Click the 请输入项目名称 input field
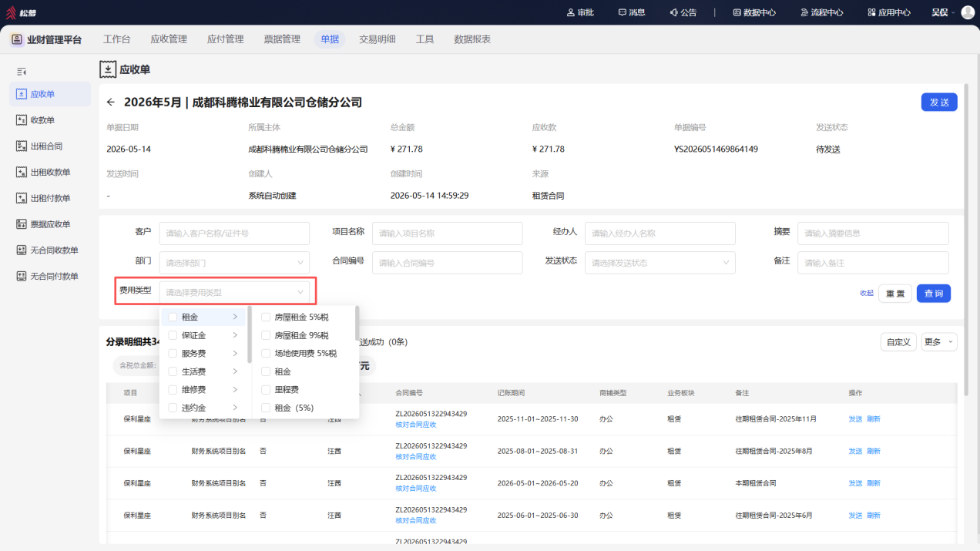The height and width of the screenshot is (551, 980). click(447, 234)
